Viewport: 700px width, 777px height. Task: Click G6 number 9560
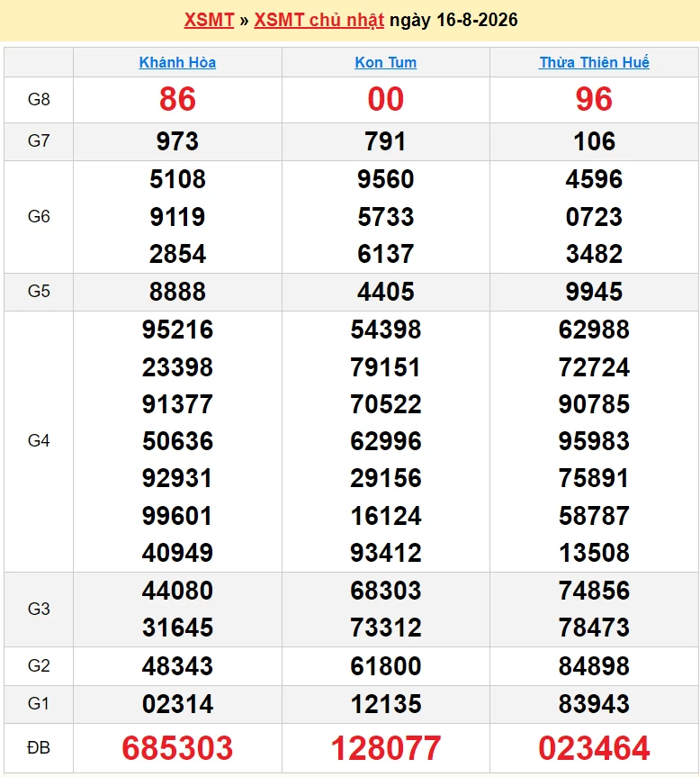386,179
